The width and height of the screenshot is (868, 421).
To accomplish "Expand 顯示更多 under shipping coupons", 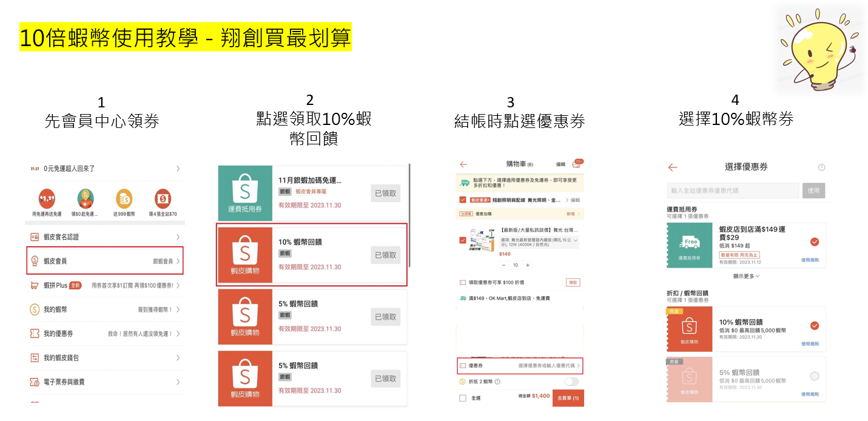I will point(745,277).
